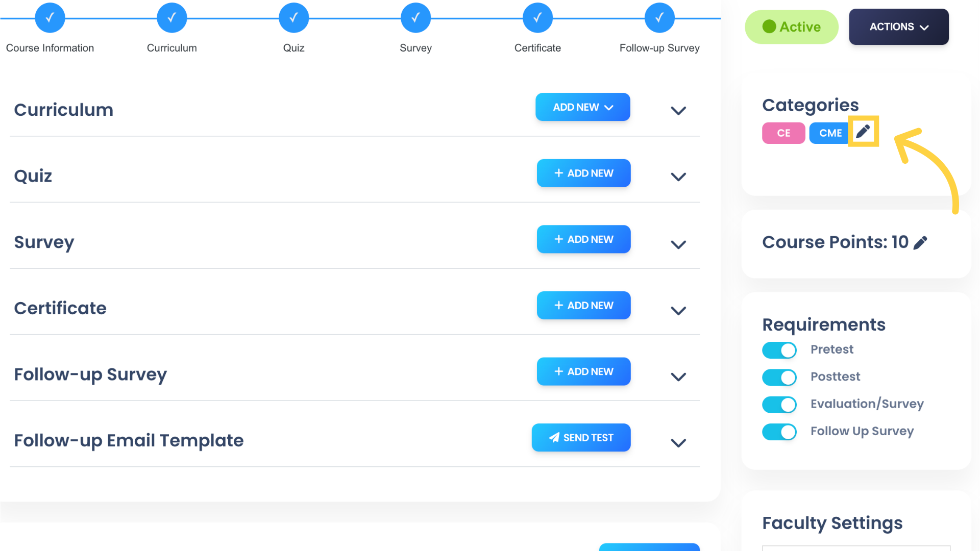Expand the Certificate section dropdown

(679, 310)
